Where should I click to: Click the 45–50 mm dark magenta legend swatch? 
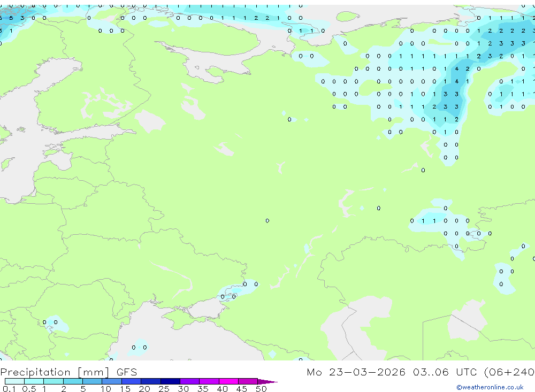[x=248, y=381]
